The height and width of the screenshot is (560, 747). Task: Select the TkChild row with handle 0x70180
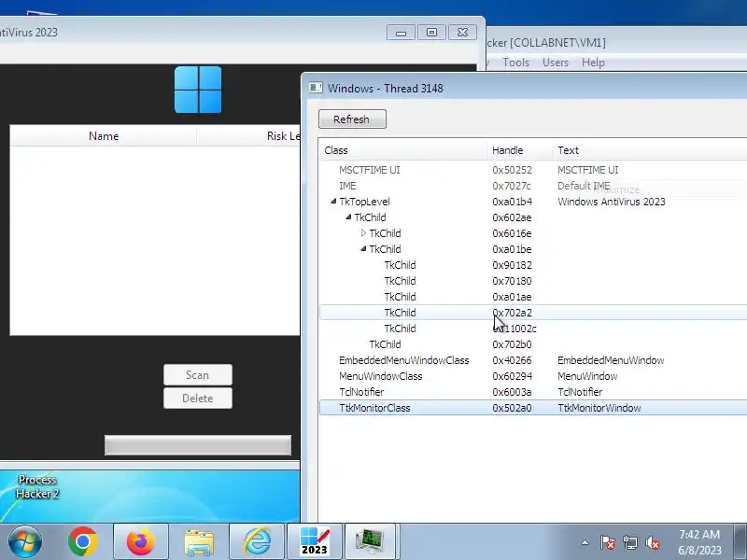tap(533, 281)
